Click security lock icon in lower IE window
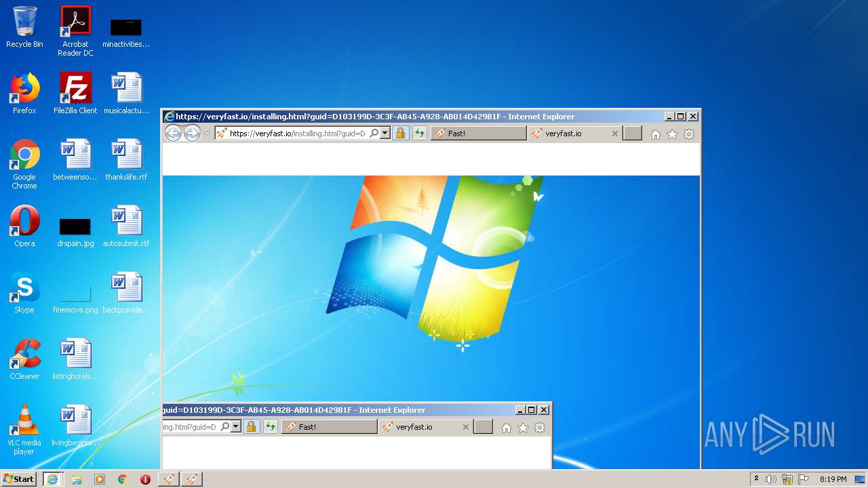This screenshot has height=488, width=868. click(251, 427)
